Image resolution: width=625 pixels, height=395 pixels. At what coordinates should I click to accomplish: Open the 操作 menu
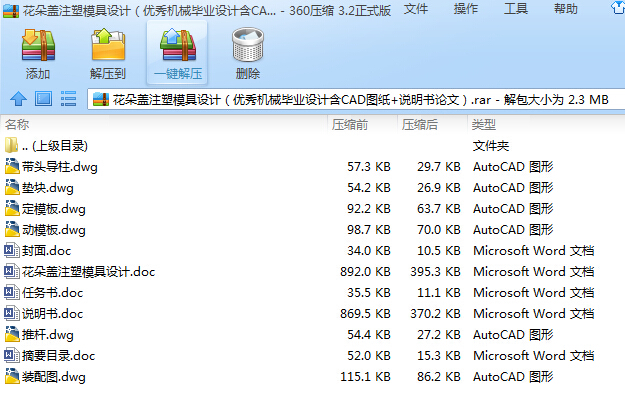click(x=466, y=9)
